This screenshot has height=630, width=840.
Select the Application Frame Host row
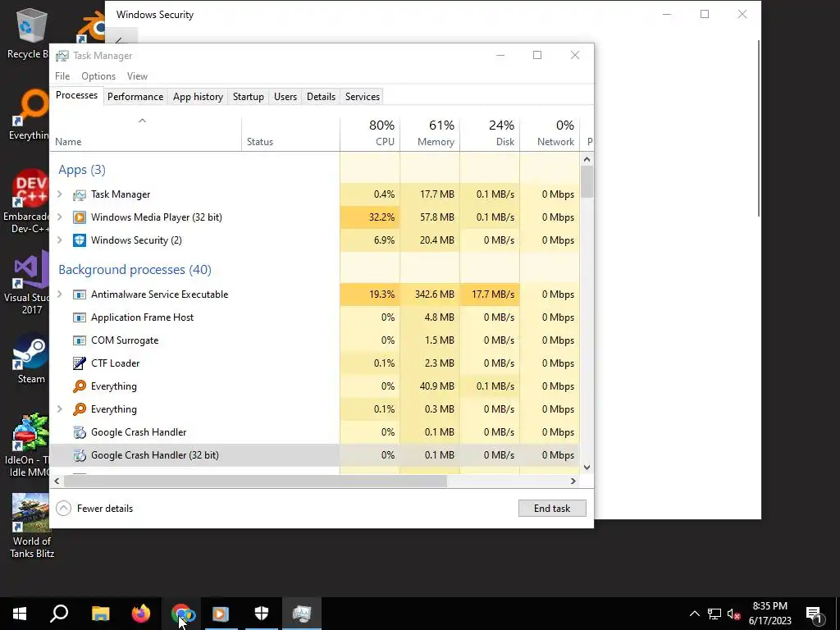[314, 317]
